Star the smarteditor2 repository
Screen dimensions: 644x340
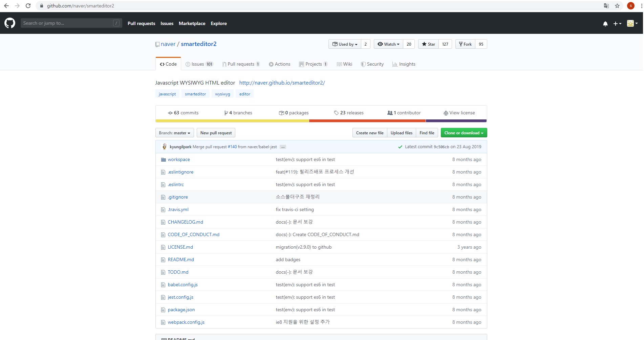[x=428, y=44]
